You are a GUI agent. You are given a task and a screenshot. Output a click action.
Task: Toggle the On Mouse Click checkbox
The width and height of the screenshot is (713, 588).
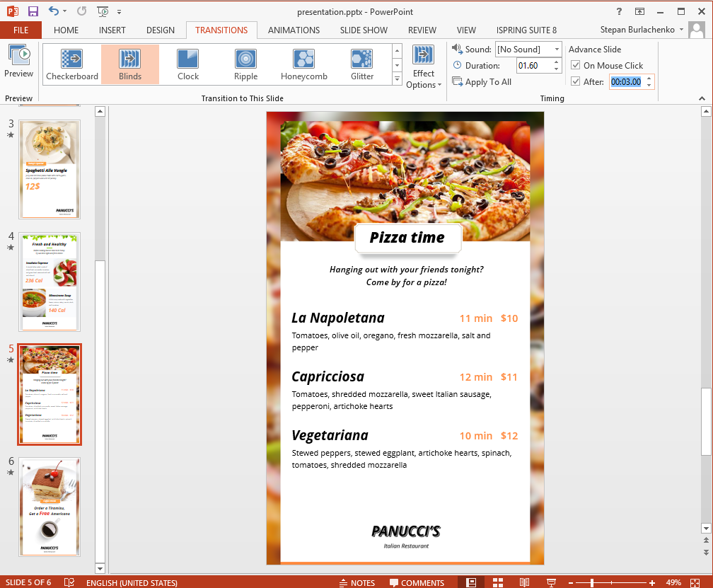575,65
